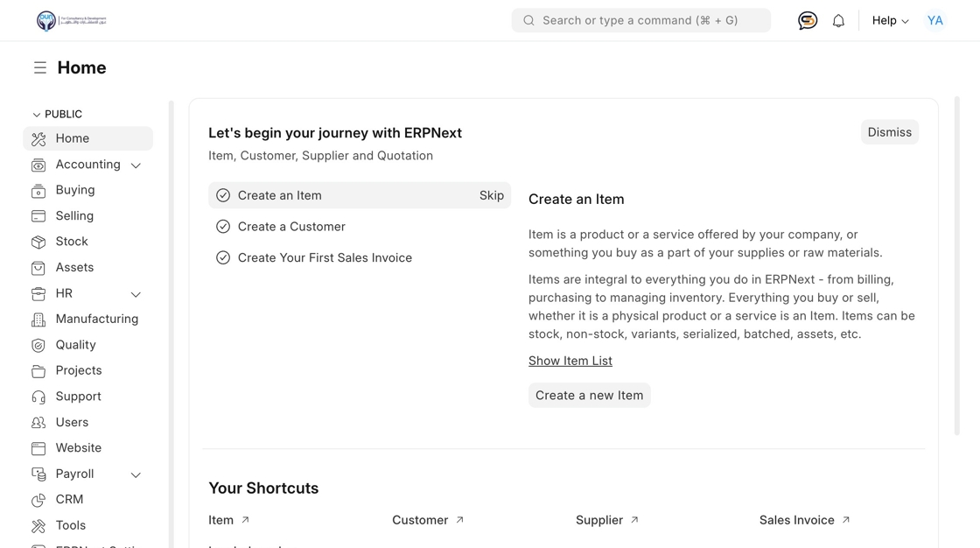Screen dimensions: 980x548
Task: Click the Stock box icon in sidebar
Action: click(38, 242)
